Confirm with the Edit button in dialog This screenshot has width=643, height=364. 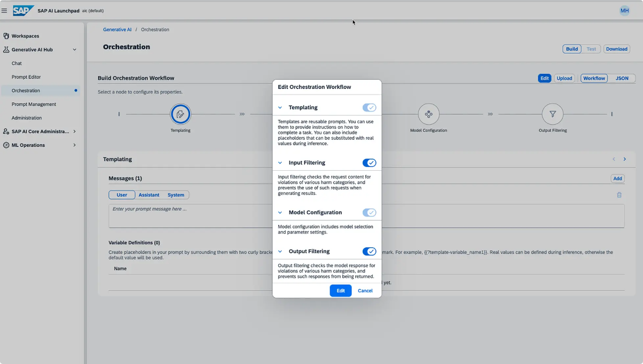340,291
